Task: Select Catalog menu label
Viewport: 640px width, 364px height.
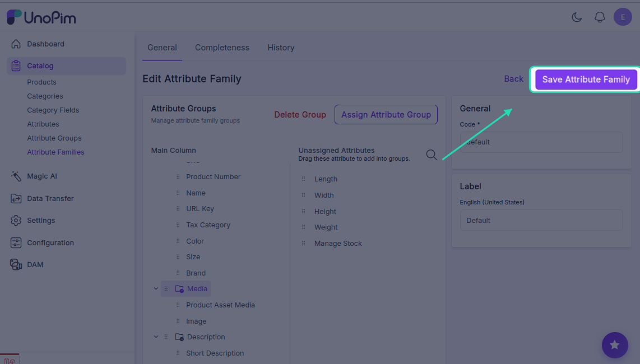Action: click(40, 66)
